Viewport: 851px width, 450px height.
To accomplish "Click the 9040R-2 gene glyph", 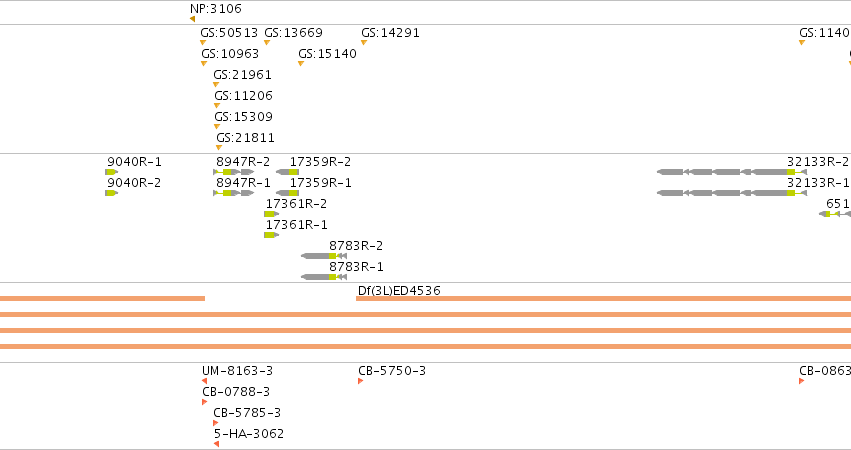I will coord(111,193).
